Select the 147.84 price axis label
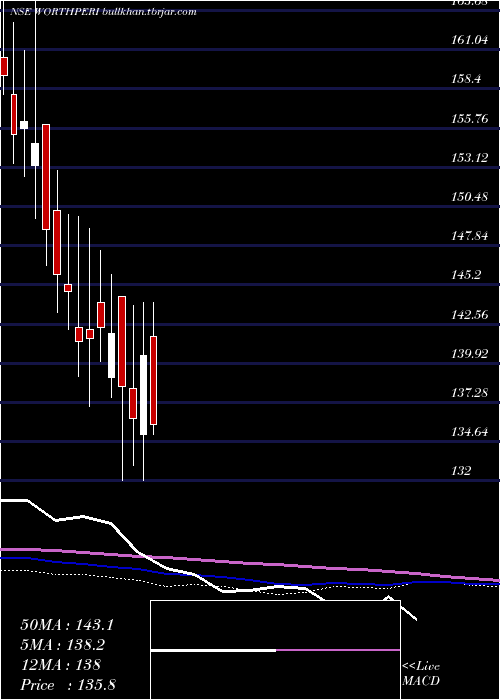This screenshot has height=700, width=500. (470, 236)
